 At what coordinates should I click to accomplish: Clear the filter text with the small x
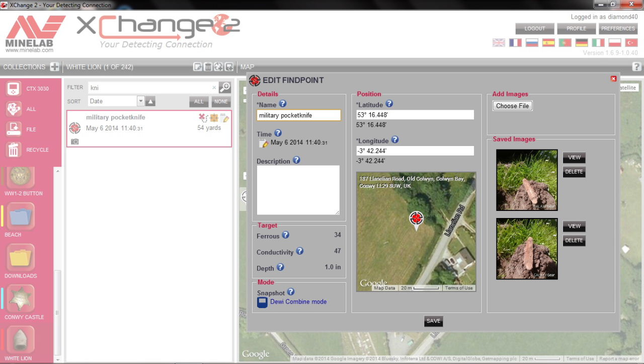pyautogui.click(x=214, y=88)
